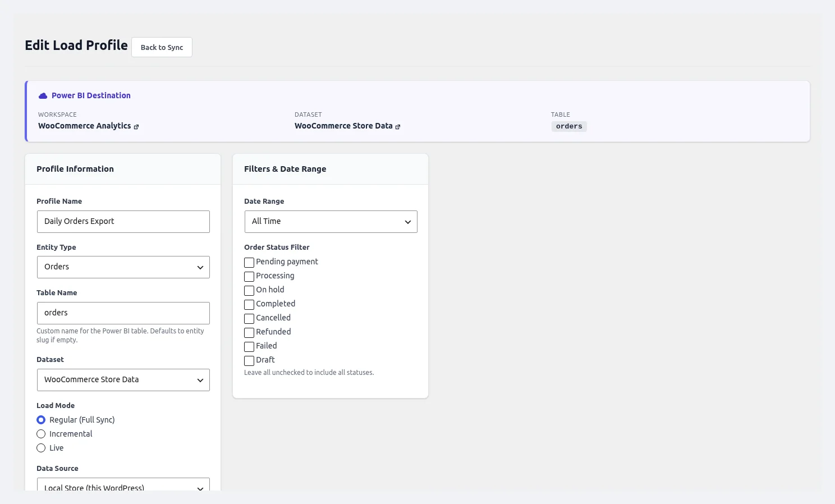Click the orders table tag

tap(569, 126)
